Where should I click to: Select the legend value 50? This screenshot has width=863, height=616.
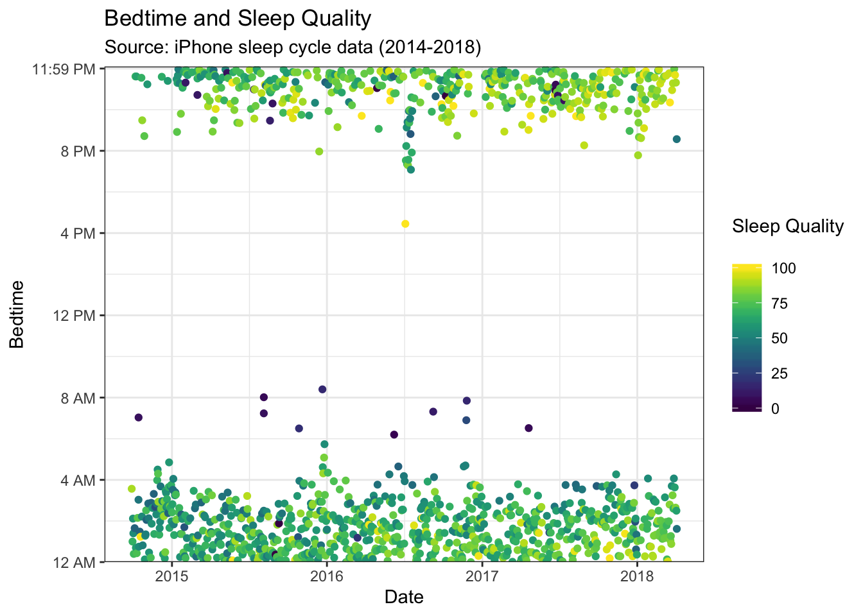pos(779,338)
